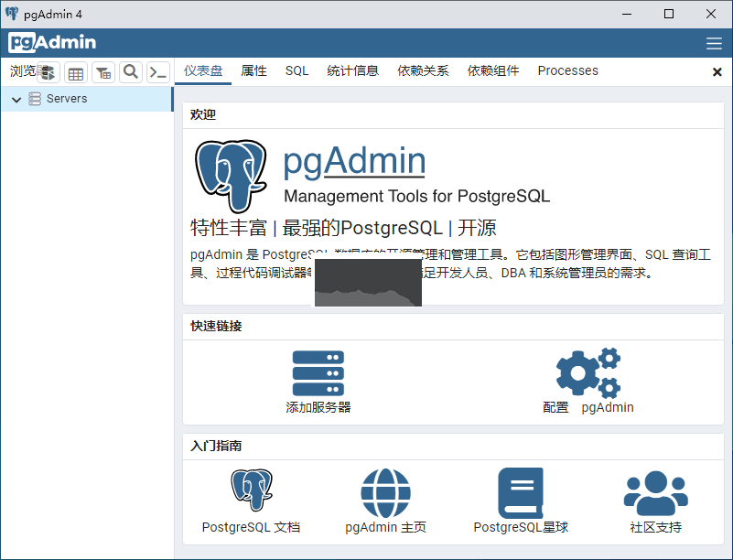Screen dimensions: 733x560
Task: Switch to the SQL tab
Action: click(x=296, y=71)
